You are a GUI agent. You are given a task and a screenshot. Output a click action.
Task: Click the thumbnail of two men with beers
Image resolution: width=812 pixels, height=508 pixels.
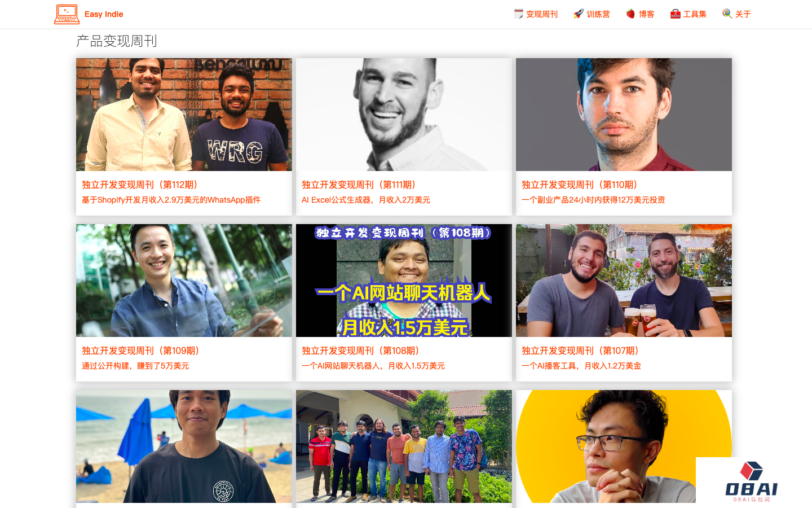point(624,281)
